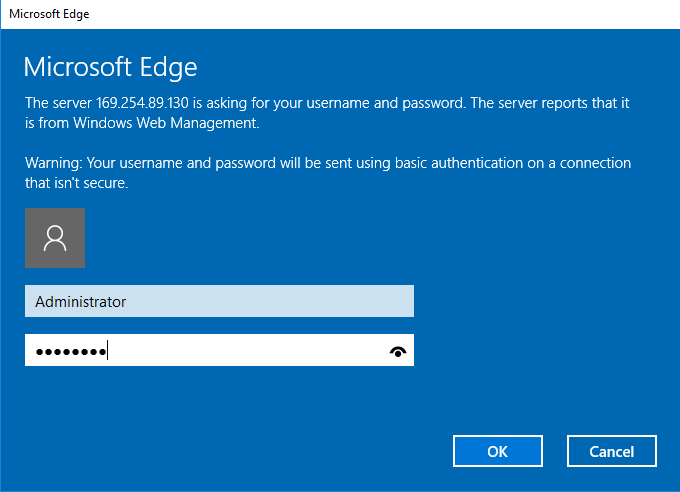Click the password dots in the field

[x=70, y=351]
